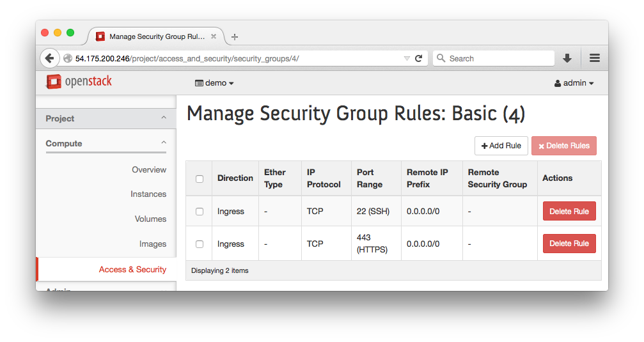Image resolution: width=644 pixels, height=342 pixels.
Task: Open the browser downloads arrow
Action: 567,58
